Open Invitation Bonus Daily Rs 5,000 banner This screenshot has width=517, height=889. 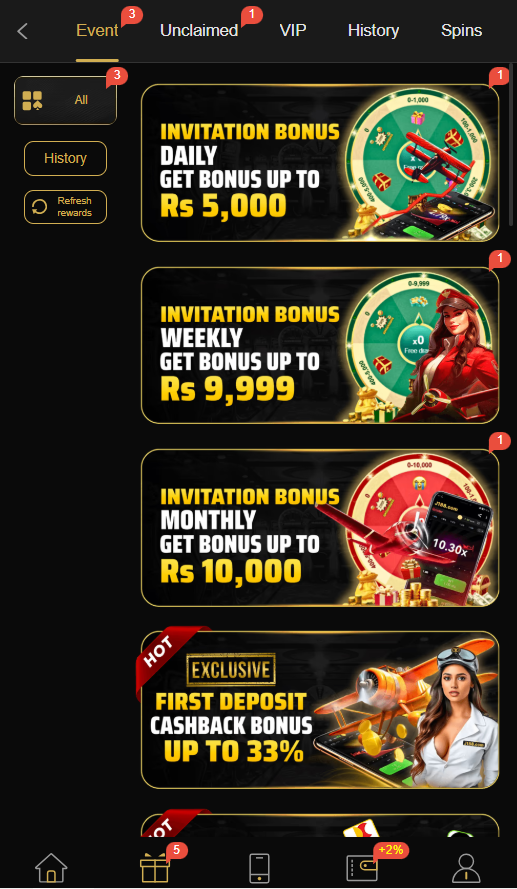(320, 163)
